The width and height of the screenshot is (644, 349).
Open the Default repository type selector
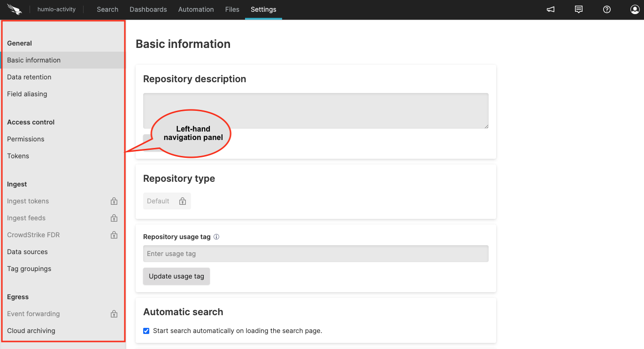pyautogui.click(x=167, y=201)
